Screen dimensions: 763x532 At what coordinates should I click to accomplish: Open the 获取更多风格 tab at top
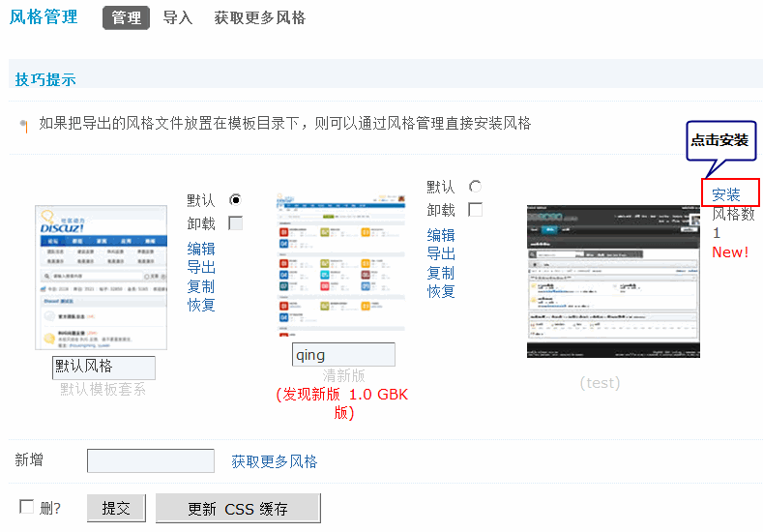[x=259, y=18]
